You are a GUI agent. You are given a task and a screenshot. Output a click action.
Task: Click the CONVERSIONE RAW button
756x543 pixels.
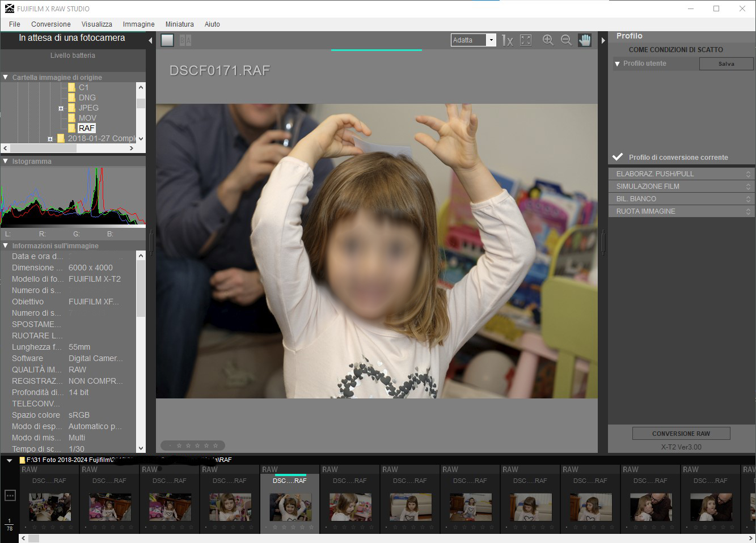click(x=681, y=433)
